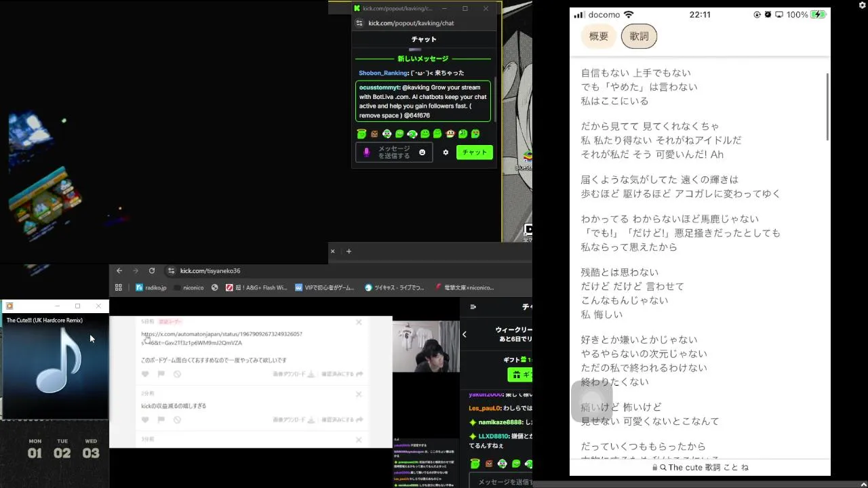Click message input in stream page chat
Viewport: 868px width, 488px height.
tap(500, 482)
